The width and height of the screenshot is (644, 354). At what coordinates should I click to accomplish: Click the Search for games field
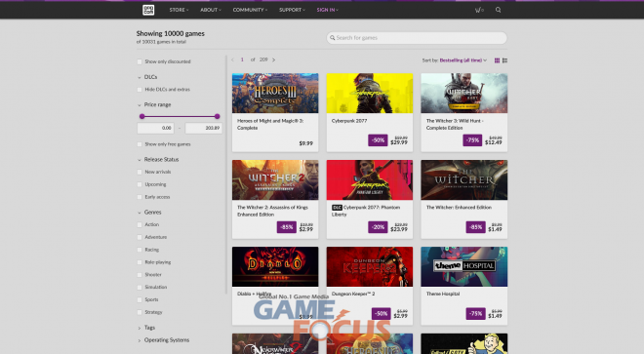[x=417, y=38]
